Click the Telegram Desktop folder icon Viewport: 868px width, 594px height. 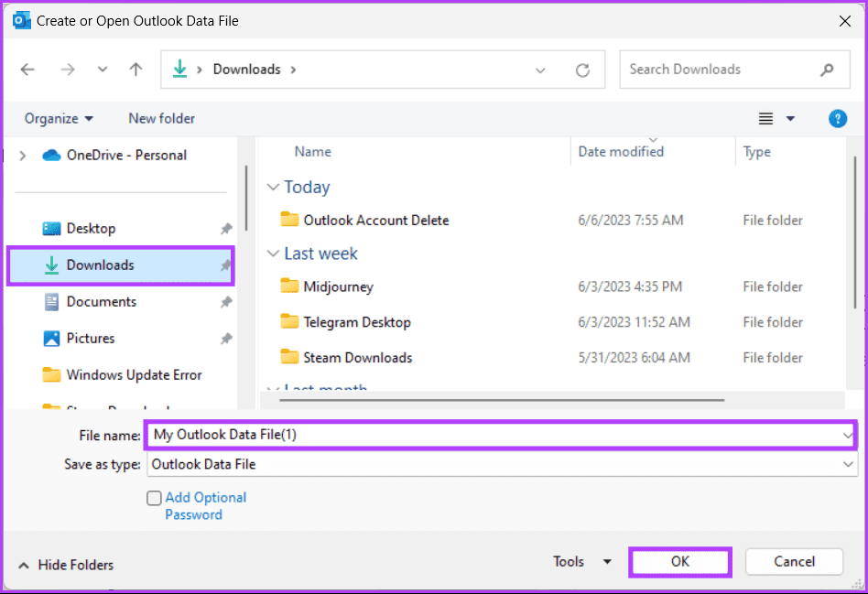[x=289, y=321]
